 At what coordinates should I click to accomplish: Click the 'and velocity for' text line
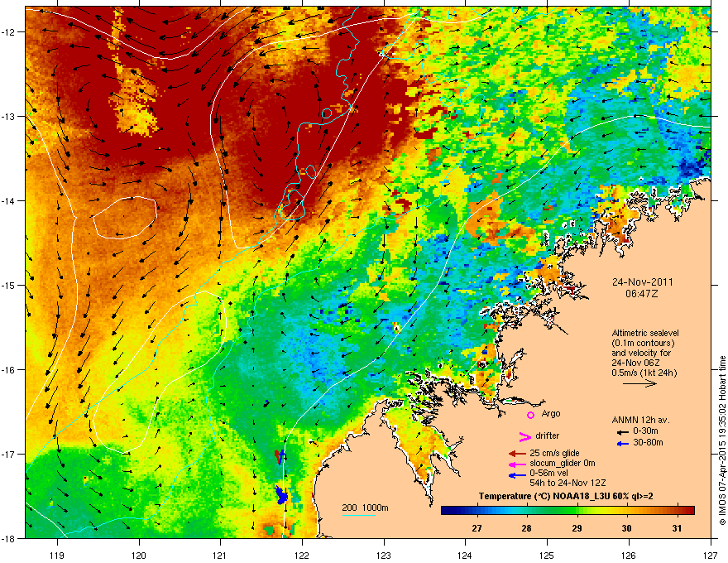tap(640, 353)
